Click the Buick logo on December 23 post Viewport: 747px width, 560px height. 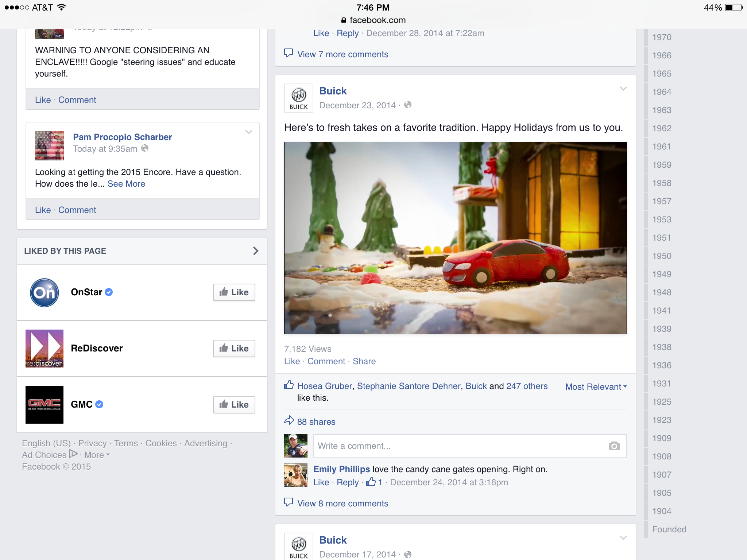[299, 98]
